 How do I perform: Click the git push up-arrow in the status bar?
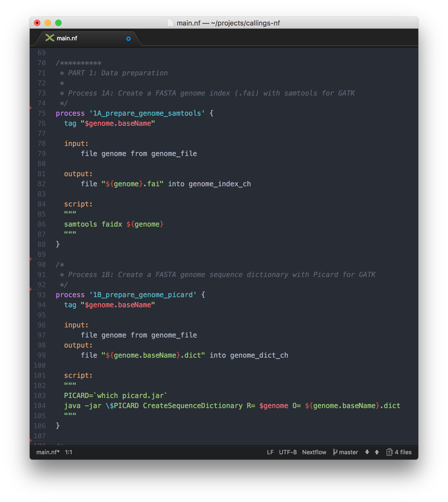[x=377, y=452]
